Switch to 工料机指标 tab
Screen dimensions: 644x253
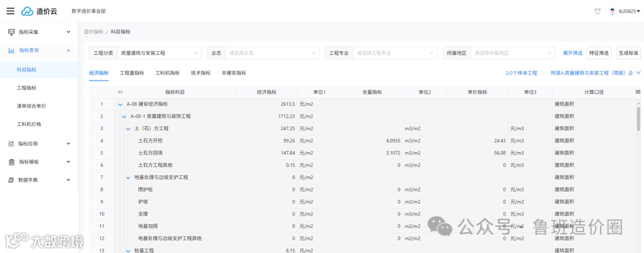[168, 73]
